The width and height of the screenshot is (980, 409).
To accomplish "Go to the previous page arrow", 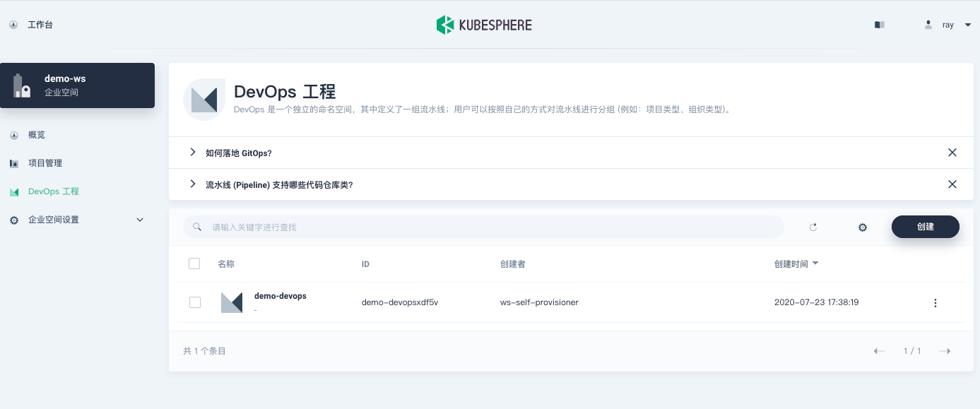I will [880, 351].
